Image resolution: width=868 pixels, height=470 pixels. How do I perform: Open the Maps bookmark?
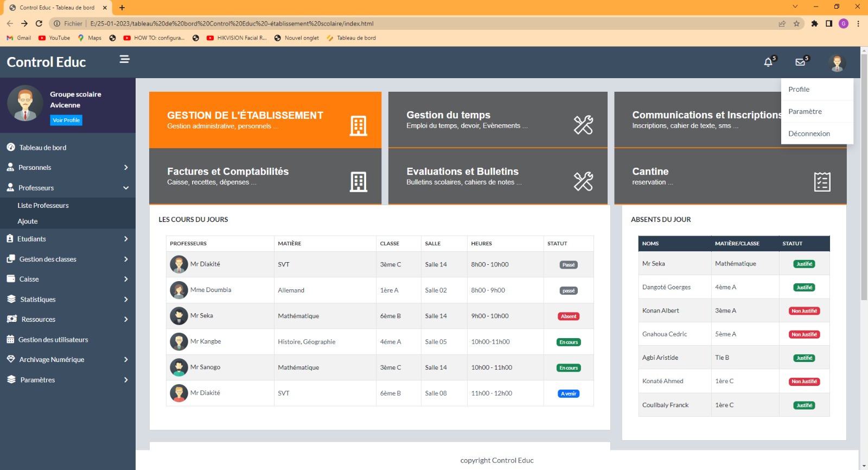[x=90, y=38]
